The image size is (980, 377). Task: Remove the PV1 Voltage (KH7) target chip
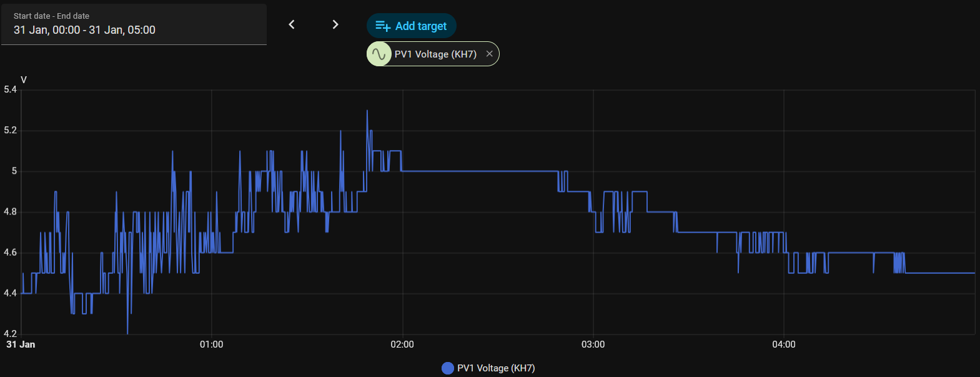click(490, 54)
